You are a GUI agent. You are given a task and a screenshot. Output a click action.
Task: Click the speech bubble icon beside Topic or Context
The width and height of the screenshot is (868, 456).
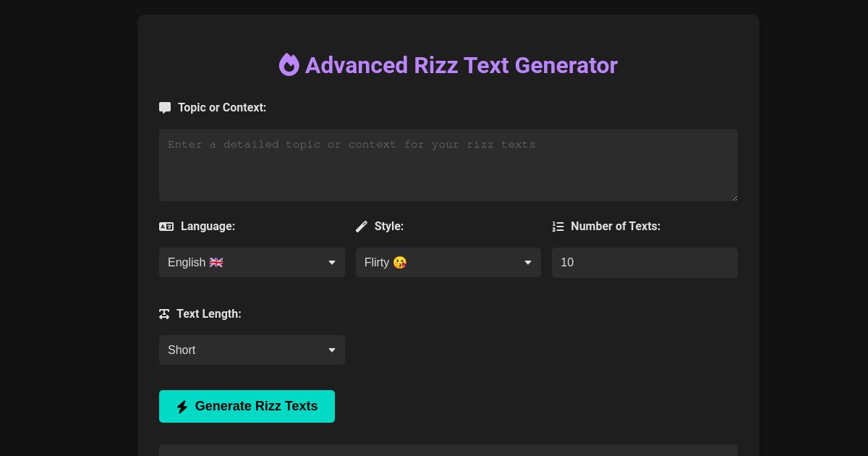[165, 107]
